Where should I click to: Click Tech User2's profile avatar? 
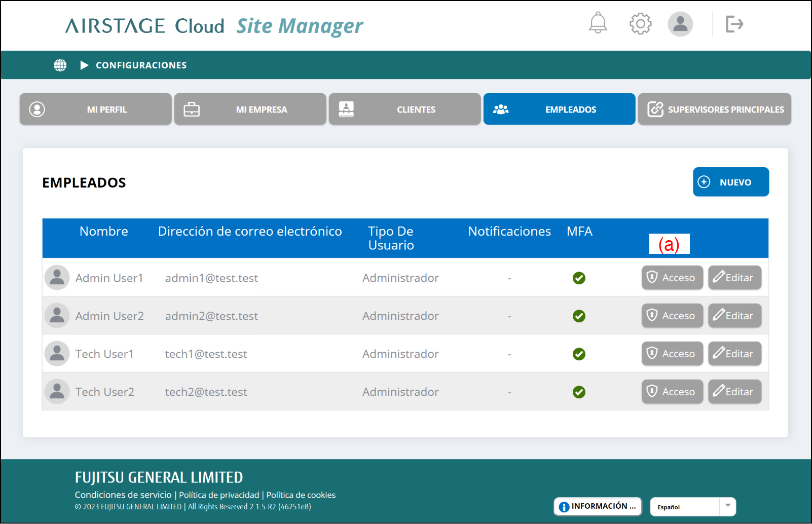click(57, 392)
